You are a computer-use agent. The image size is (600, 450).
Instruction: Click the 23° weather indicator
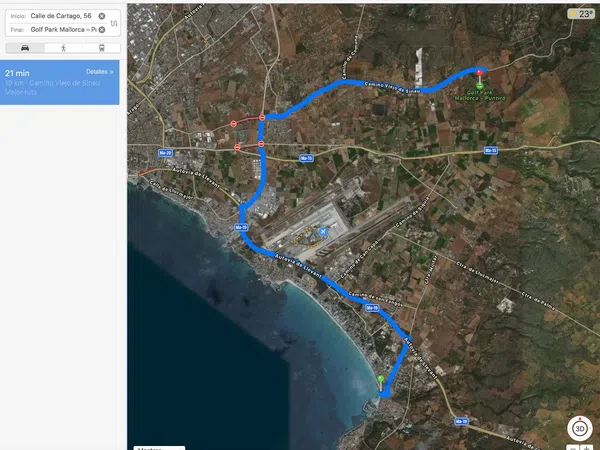point(580,14)
